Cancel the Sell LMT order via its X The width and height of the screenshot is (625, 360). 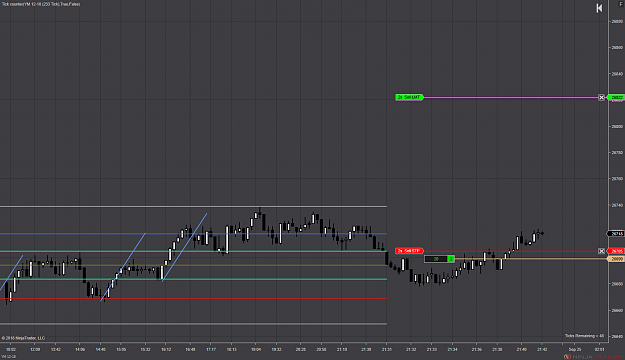[601, 97]
